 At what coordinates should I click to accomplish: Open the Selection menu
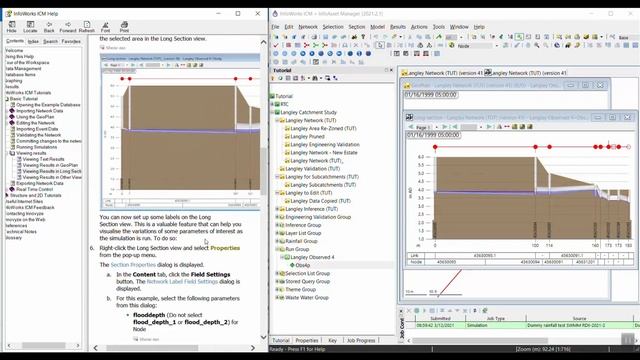(333, 27)
